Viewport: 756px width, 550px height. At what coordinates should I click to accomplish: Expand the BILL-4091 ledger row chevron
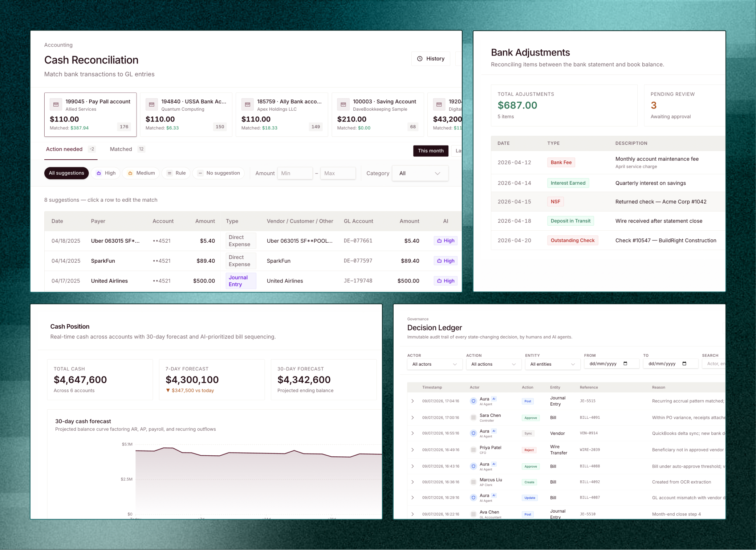pos(412,418)
